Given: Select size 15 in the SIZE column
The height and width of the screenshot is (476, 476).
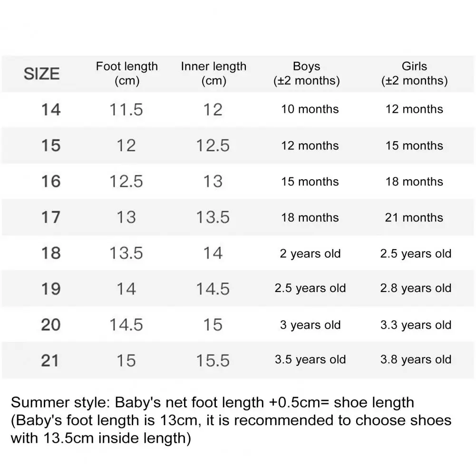Looking at the screenshot, I should [x=51, y=146].
